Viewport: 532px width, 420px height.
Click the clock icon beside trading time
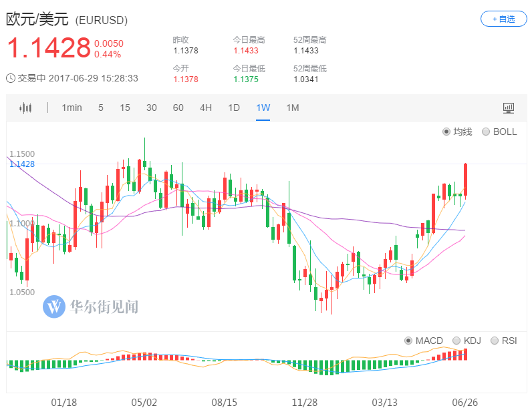(11, 78)
